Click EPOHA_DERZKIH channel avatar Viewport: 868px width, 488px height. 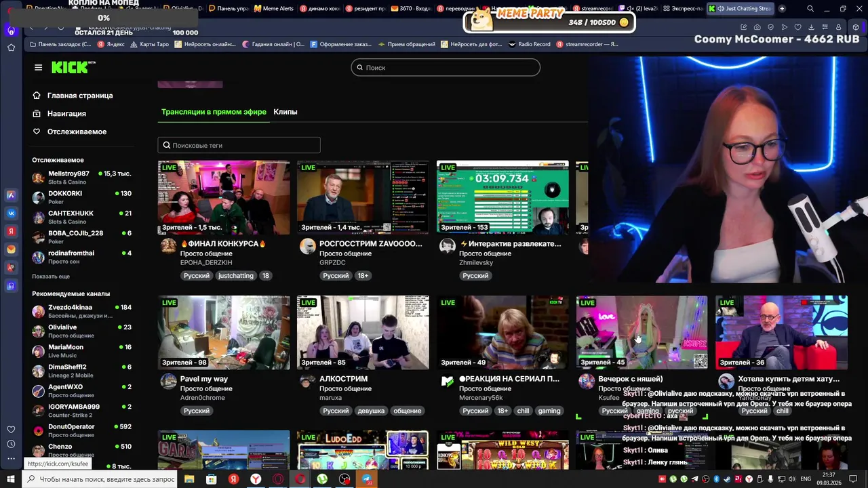tap(168, 246)
